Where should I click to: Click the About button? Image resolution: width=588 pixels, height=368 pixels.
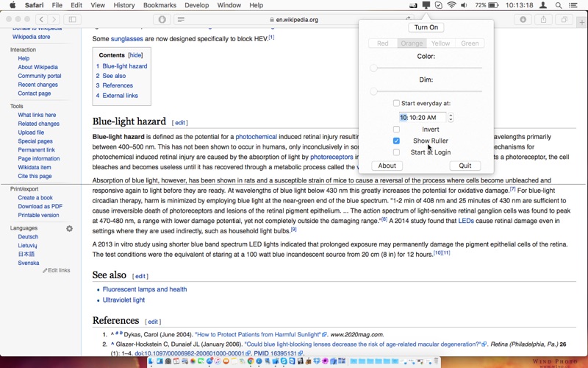(x=387, y=166)
